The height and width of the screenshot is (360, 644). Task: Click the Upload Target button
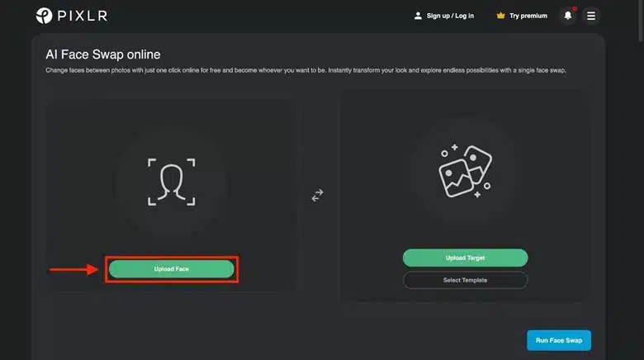point(466,258)
